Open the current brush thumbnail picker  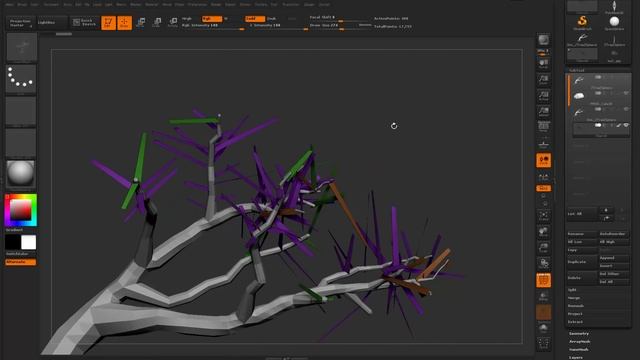22,48
